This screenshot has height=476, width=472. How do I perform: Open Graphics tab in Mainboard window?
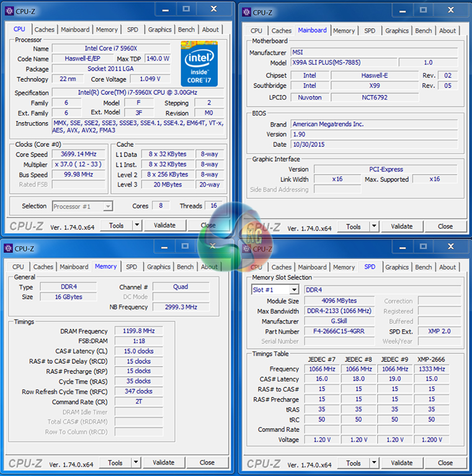pyautogui.click(x=397, y=30)
